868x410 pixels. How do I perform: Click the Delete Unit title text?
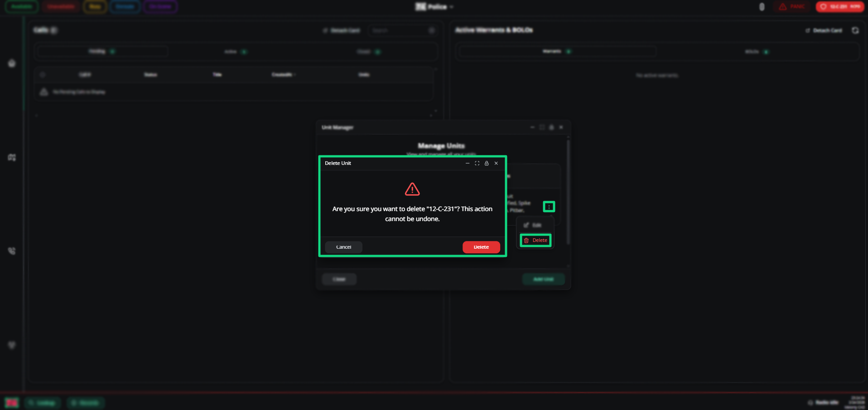pos(338,163)
